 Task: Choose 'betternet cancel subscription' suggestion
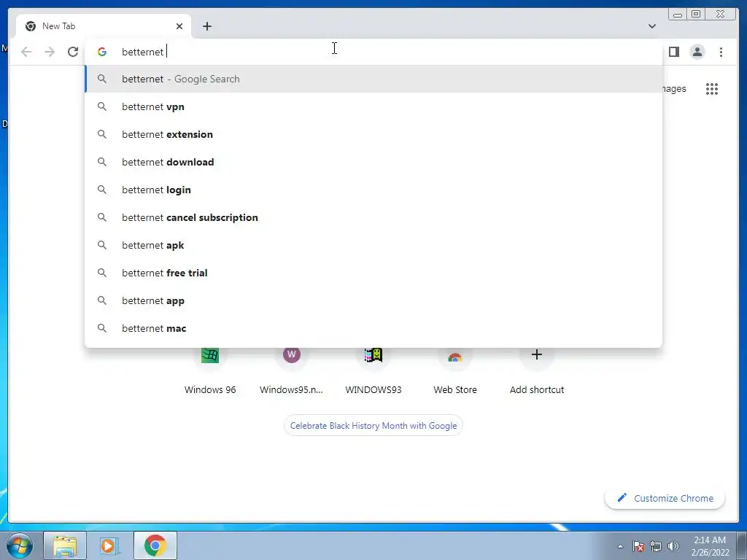373,217
